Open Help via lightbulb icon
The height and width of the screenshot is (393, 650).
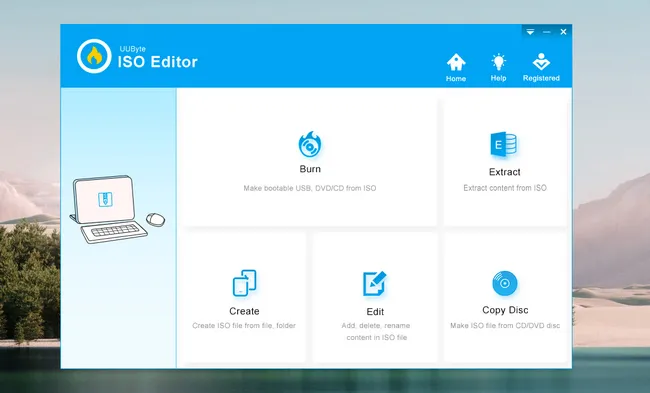(498, 62)
